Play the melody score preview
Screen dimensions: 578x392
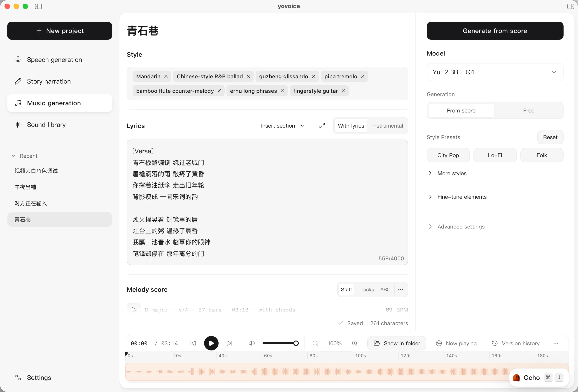[134, 309]
